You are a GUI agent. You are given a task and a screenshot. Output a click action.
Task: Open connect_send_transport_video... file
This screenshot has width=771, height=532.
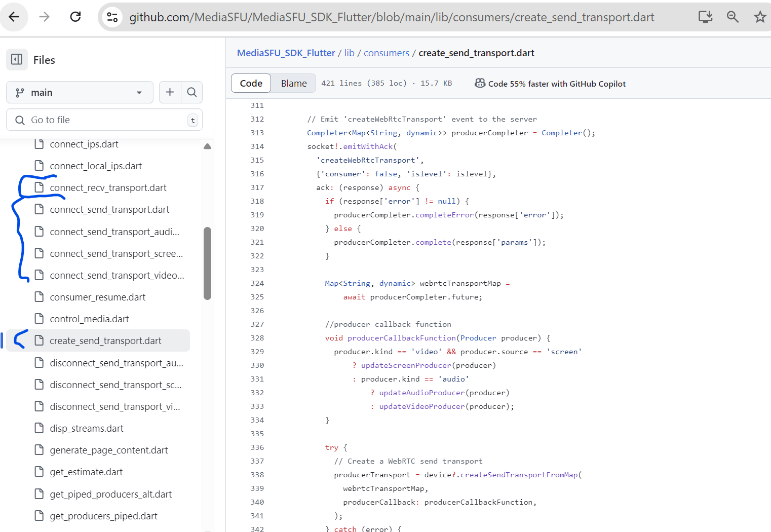point(117,276)
